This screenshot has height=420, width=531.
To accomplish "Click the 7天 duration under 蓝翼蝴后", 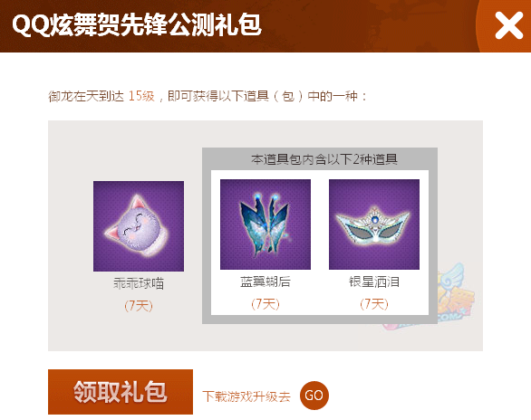I will coord(265,304).
